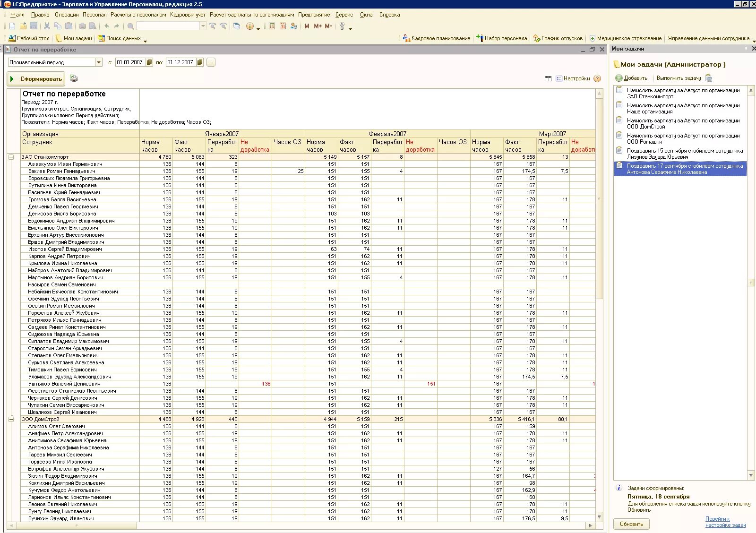This screenshot has width=756, height=533.
Task: Click the Save diskette toolbar icon
Action: [x=34, y=26]
